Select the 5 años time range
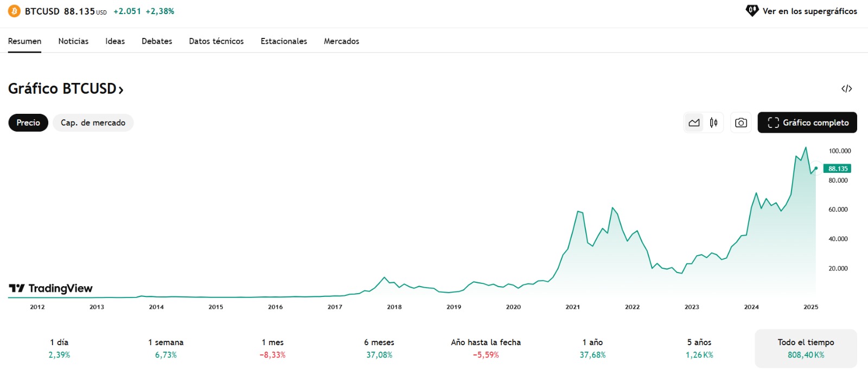The width and height of the screenshot is (868, 369). pos(699,348)
